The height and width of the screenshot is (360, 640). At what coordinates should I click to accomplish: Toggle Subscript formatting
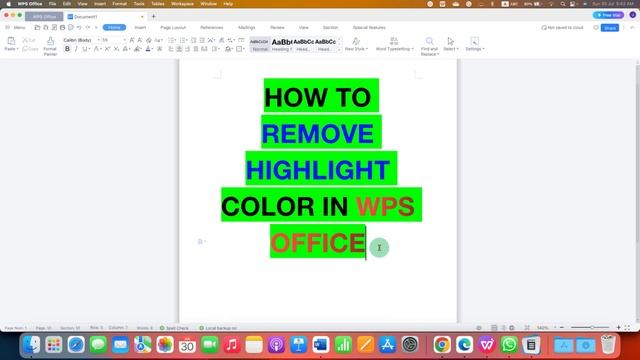[116, 49]
